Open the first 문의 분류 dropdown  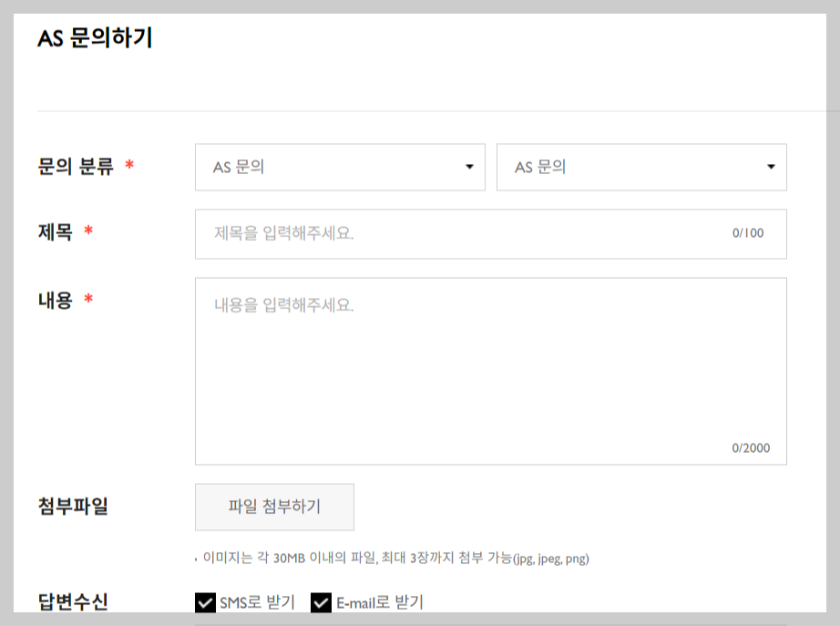tap(340, 168)
